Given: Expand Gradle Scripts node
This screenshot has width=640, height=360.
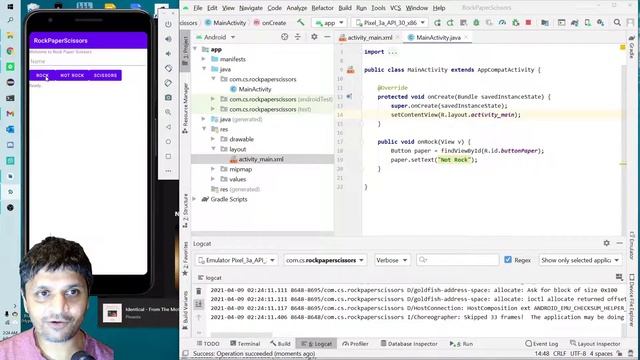Looking at the screenshot, I should click(x=195, y=199).
